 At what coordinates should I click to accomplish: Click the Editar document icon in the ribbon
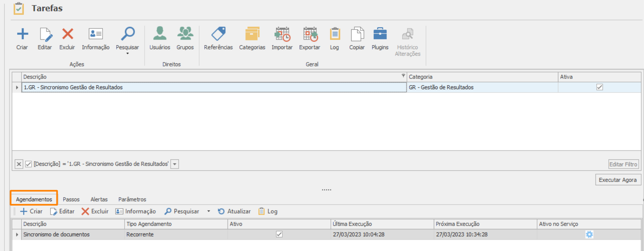click(x=45, y=34)
